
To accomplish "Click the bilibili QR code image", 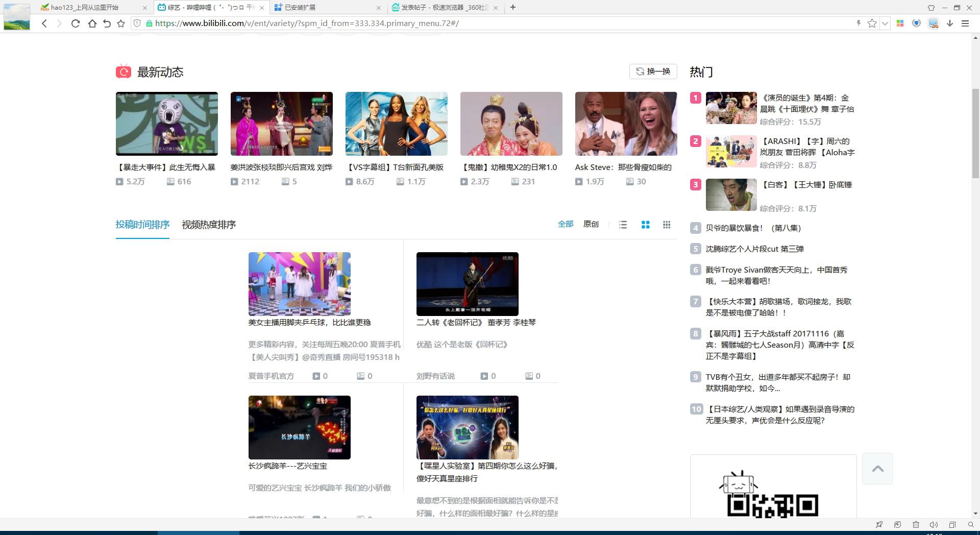I will point(772,505).
